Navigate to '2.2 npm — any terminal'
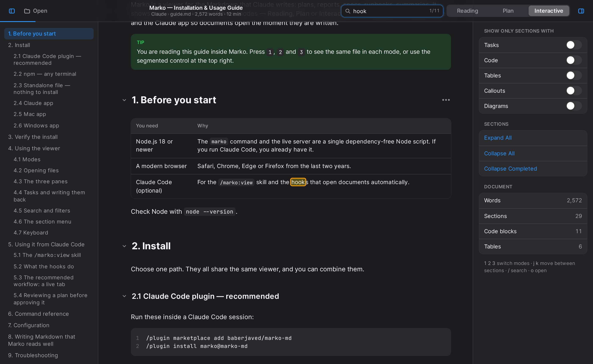This screenshot has width=593, height=364. (49, 74)
